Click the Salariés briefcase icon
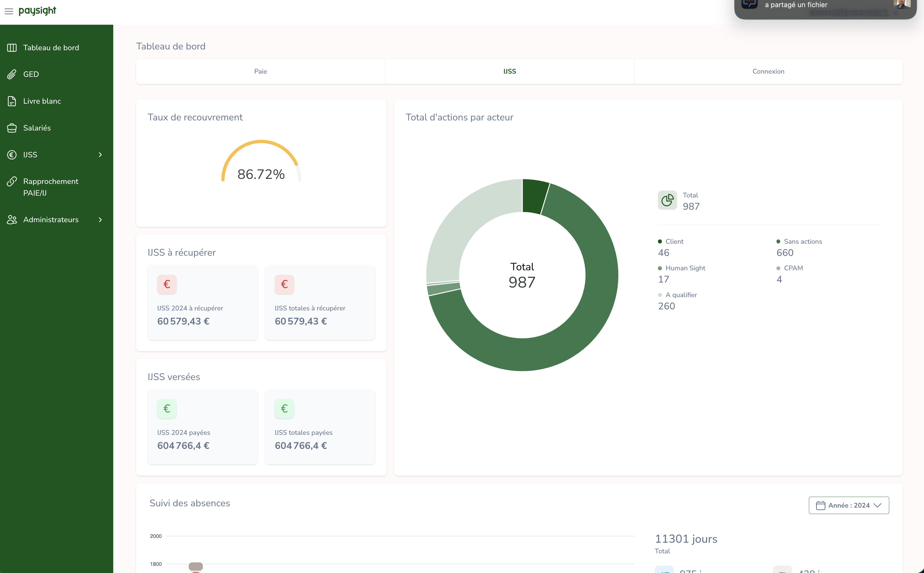The width and height of the screenshot is (924, 573). coord(12,128)
